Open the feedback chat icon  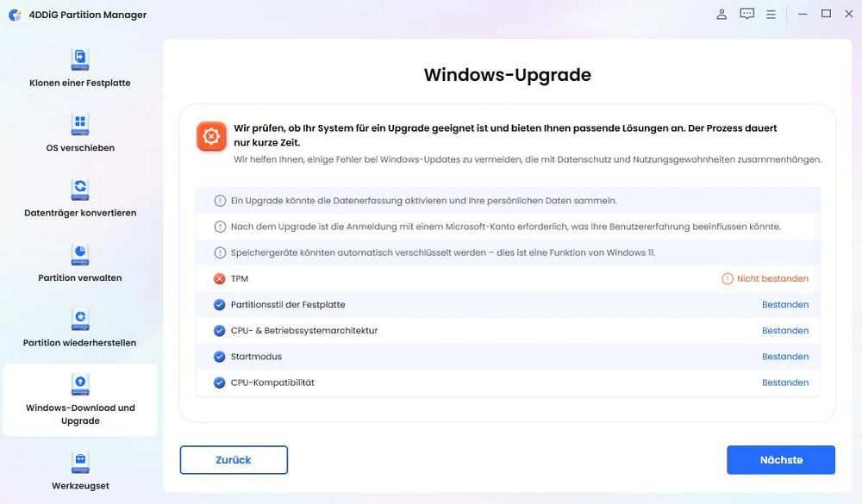[746, 15]
